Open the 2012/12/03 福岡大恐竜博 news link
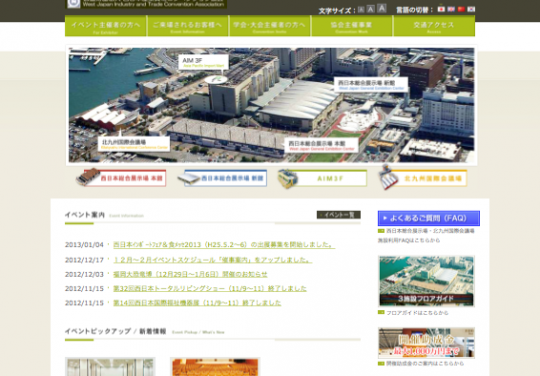This screenshot has height=376, width=540. 190,274
